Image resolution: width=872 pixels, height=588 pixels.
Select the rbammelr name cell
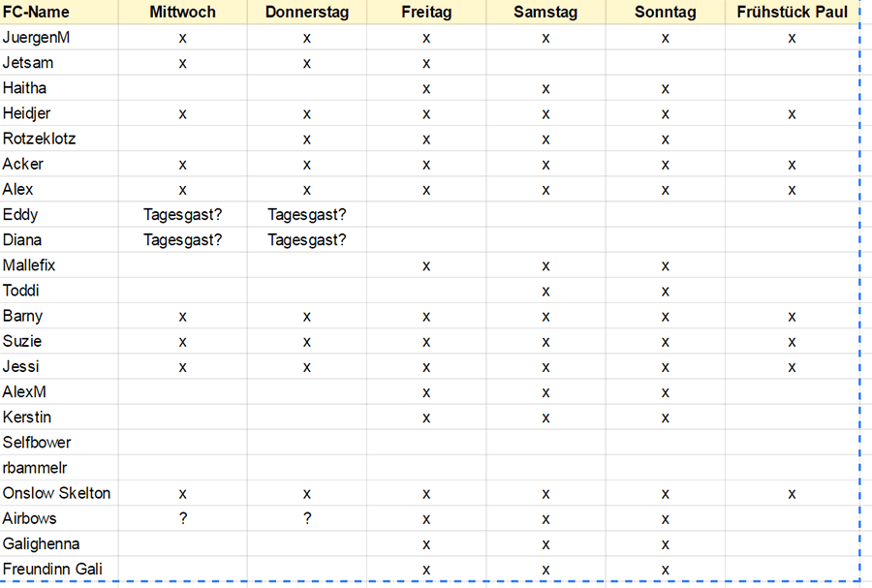(35, 468)
